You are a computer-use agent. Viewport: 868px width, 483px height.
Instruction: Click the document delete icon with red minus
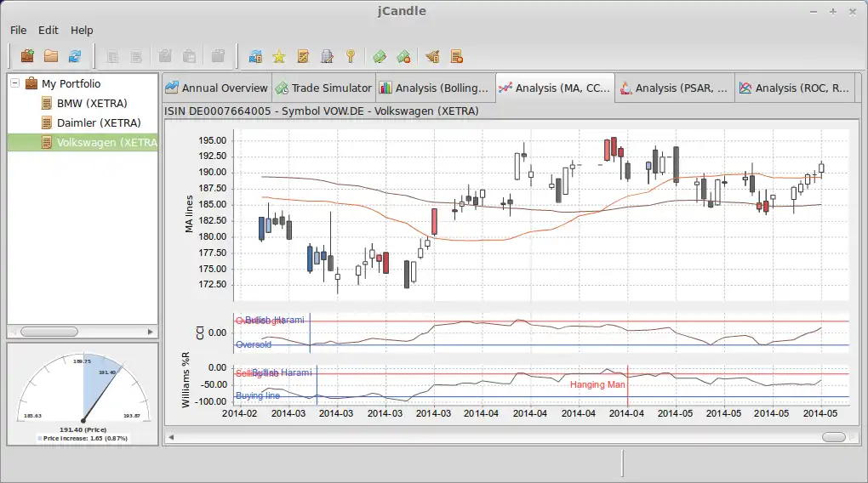pyautogui.click(x=457, y=56)
